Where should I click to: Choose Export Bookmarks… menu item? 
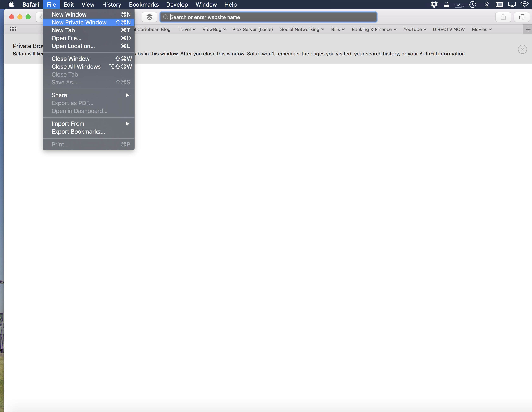(x=89, y=132)
